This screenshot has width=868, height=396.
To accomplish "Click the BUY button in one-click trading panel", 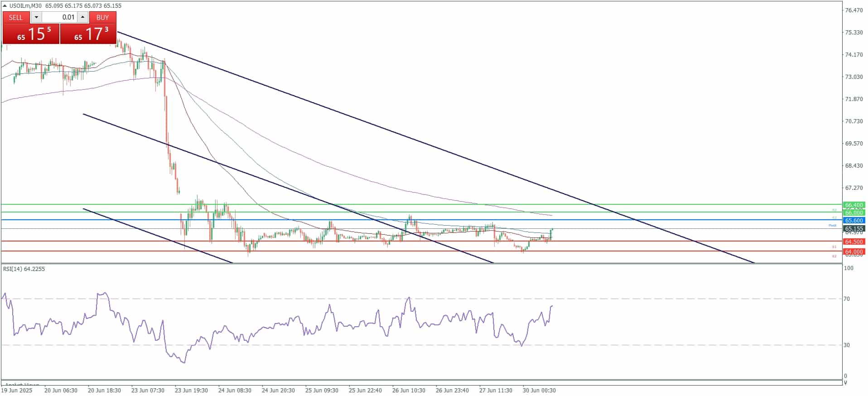I will point(103,17).
